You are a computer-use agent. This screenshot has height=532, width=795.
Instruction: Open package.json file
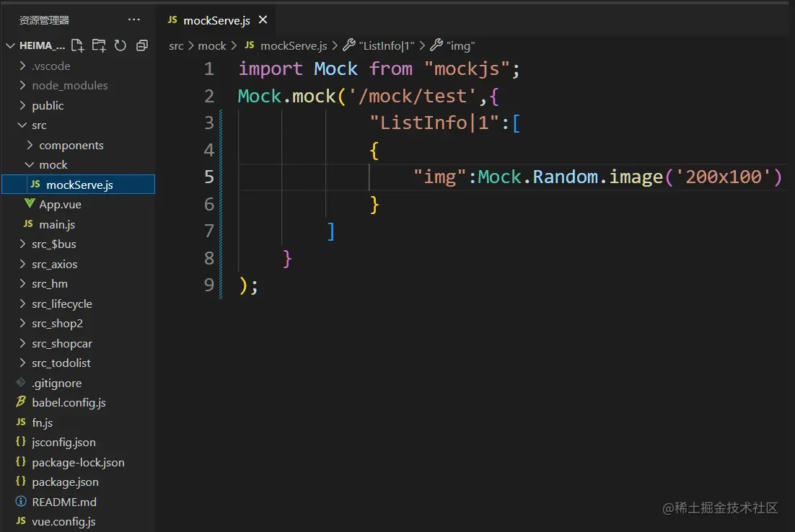tap(79, 482)
